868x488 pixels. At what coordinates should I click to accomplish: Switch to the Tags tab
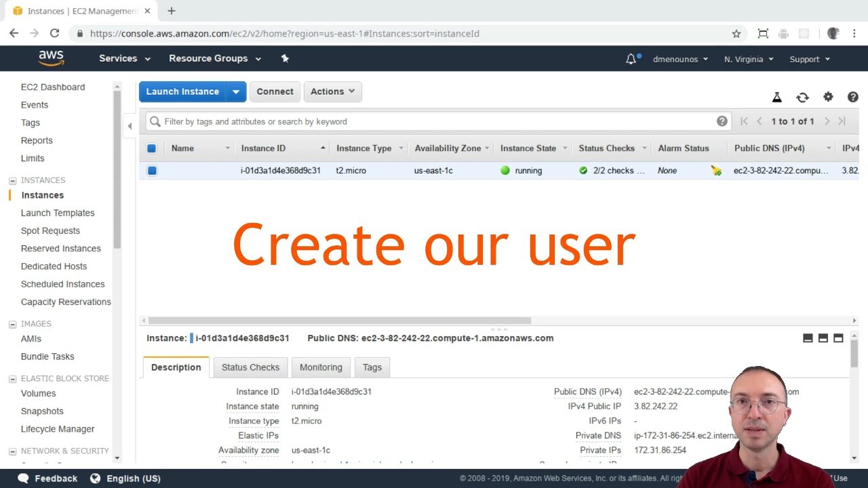click(372, 367)
